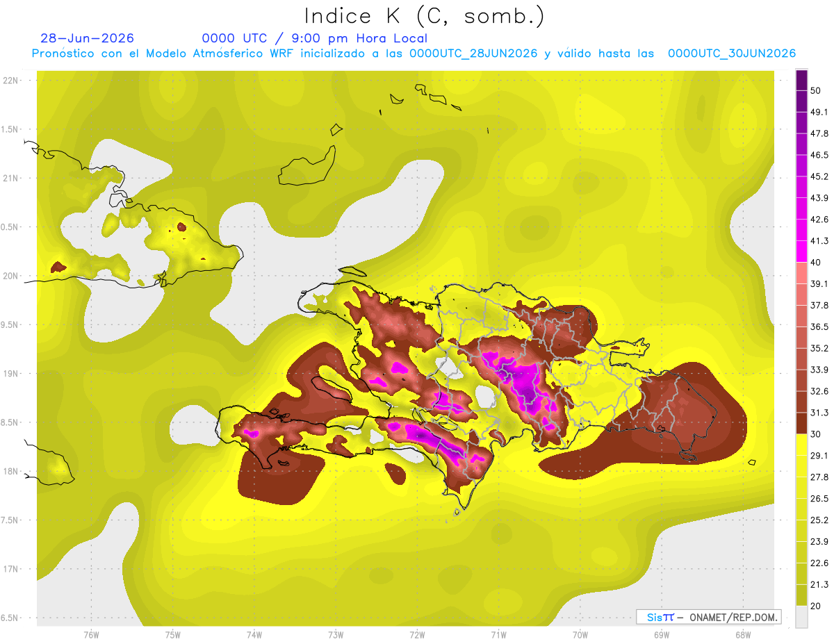This screenshot has width=834, height=644.
Task: Click the legend value '31.3'
Action: point(820,413)
